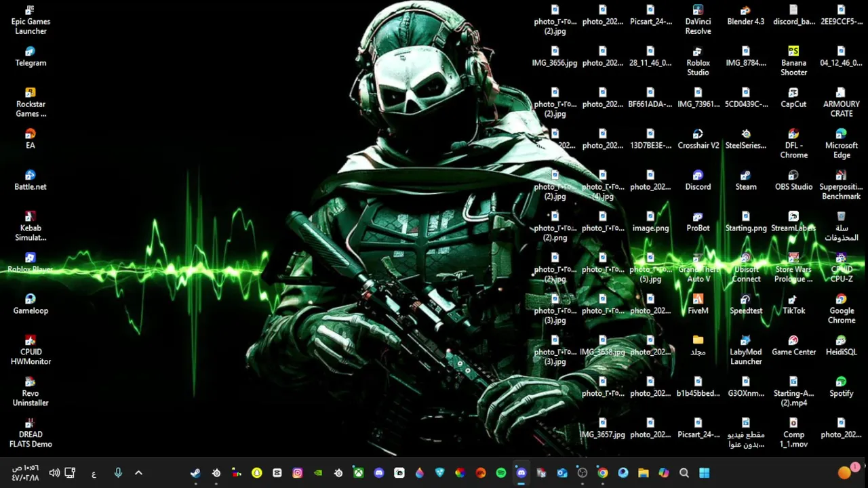Open the Telegram desktop shortcut
Image resolution: width=868 pixels, height=488 pixels.
tap(31, 57)
